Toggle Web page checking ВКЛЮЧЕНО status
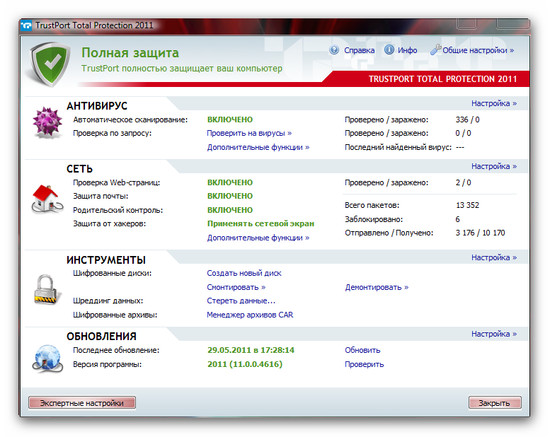The image size is (550, 437). pos(230,182)
